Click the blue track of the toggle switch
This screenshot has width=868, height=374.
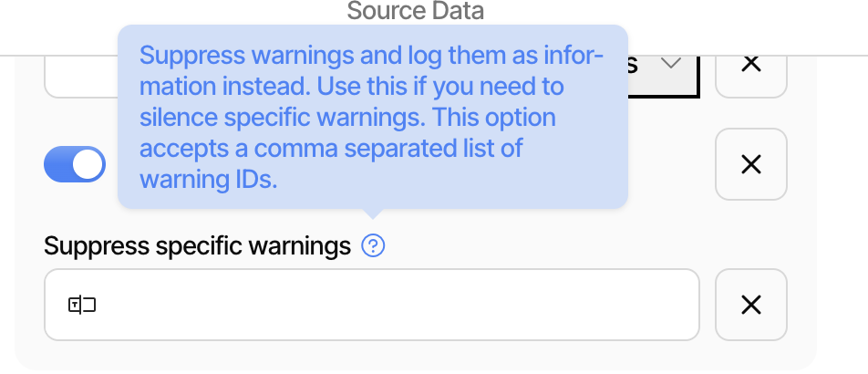point(57,165)
